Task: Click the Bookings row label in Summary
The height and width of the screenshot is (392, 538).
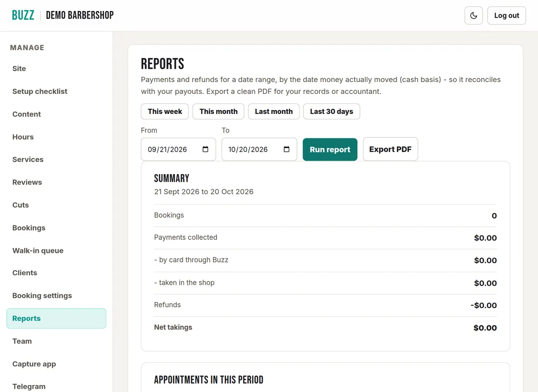Action: click(169, 215)
